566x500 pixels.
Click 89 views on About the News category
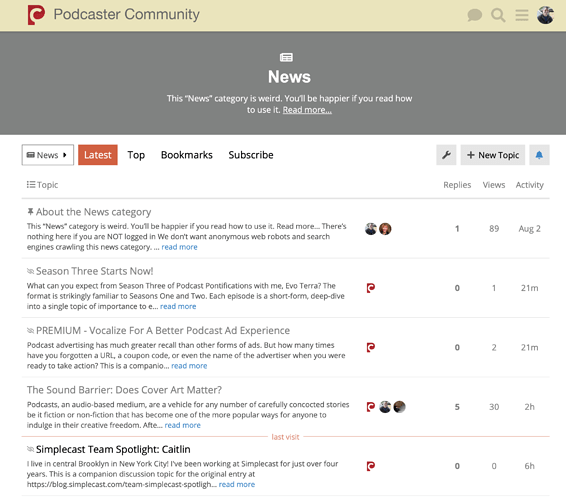point(494,229)
